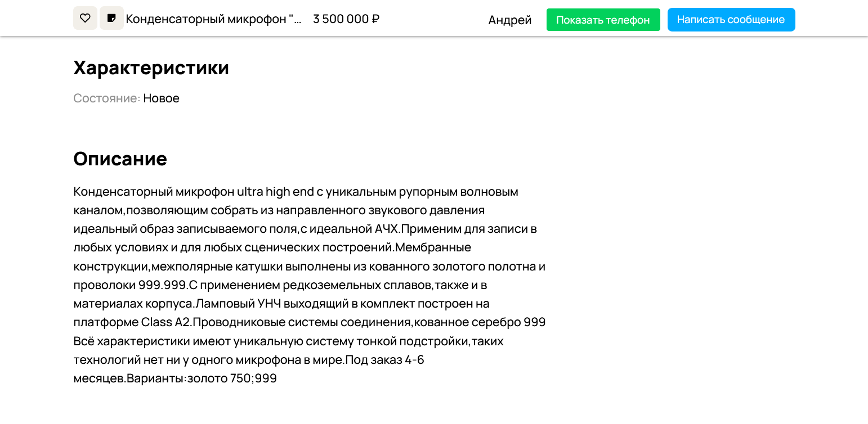This screenshot has height=424, width=868.
Task: Click the 999.999 wire purity text
Action: pyautogui.click(x=163, y=285)
